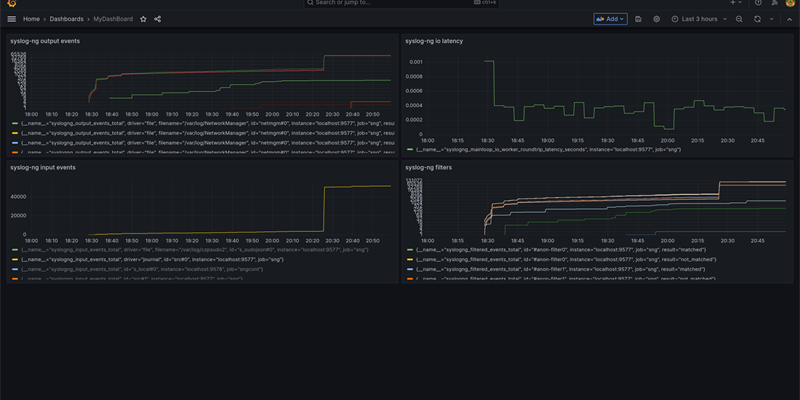
Task: Toggle the io worker roundtrip latency legend series
Action: (548, 149)
